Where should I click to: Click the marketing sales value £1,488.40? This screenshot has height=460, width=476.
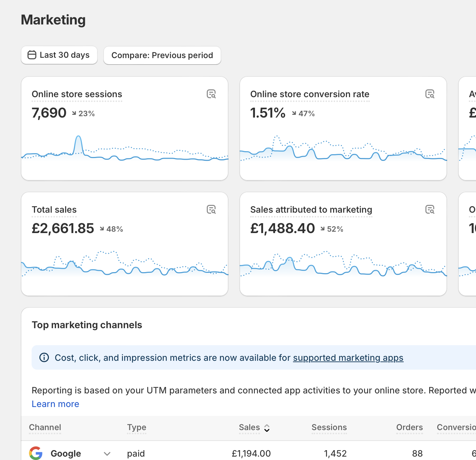coord(282,228)
